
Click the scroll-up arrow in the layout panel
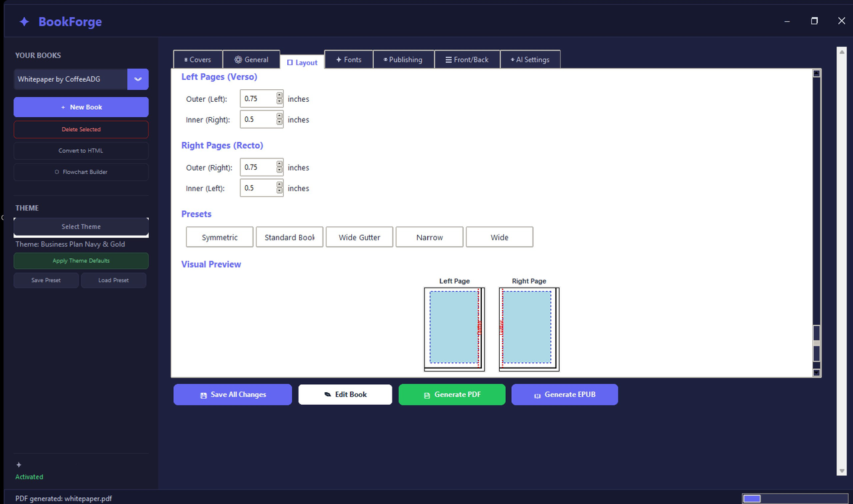[816, 73]
